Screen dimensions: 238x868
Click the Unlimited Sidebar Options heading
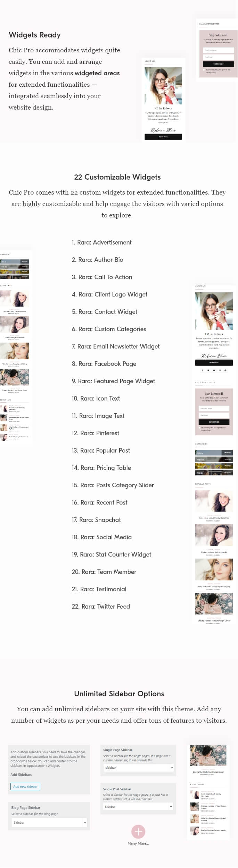click(119, 694)
